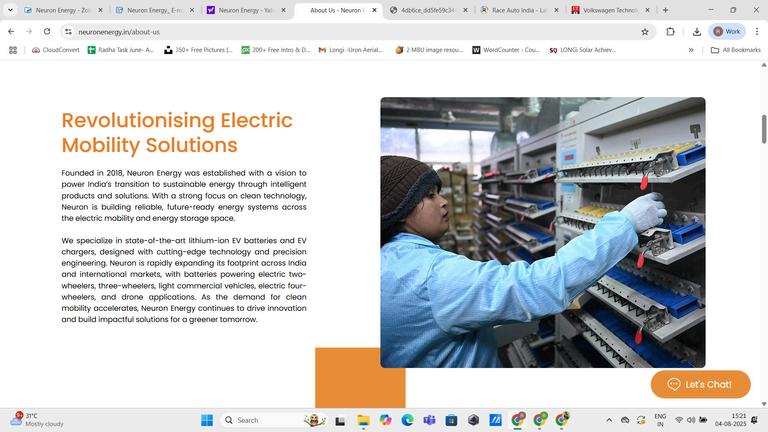Open Wi-Fi network settings in tray

[x=679, y=420]
